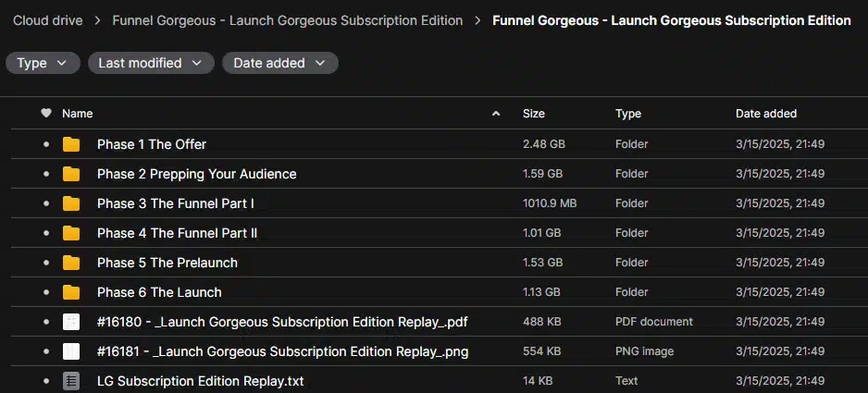
Task: Select the #16181 Replay_.png file name
Action: point(283,351)
